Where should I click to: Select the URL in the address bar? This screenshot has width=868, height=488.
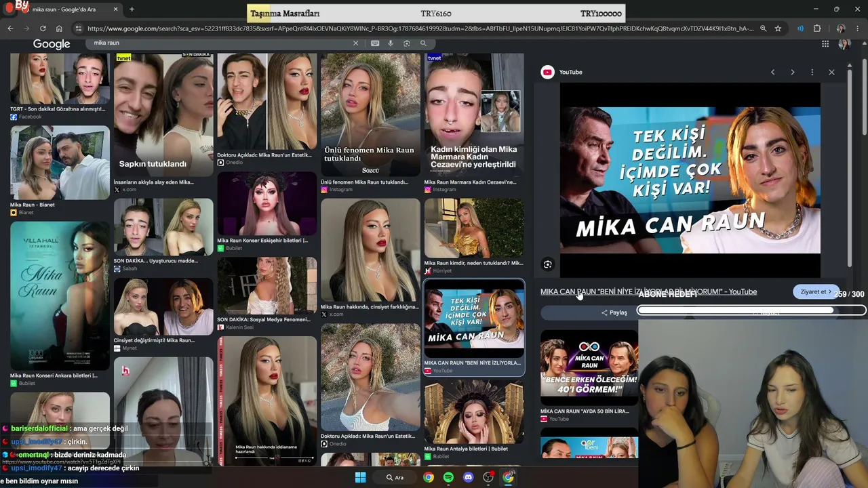point(420,28)
